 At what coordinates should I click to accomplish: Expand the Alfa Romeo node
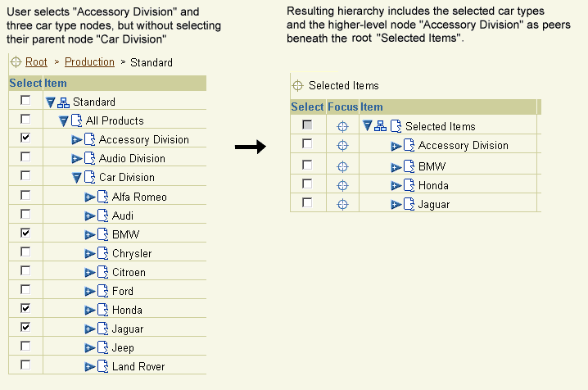(90, 197)
